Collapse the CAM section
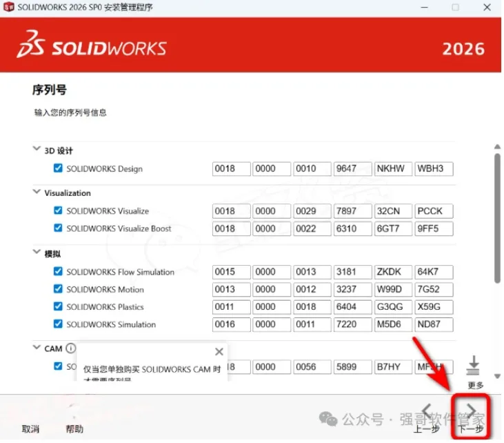This screenshot has width=504, height=443. (37, 347)
